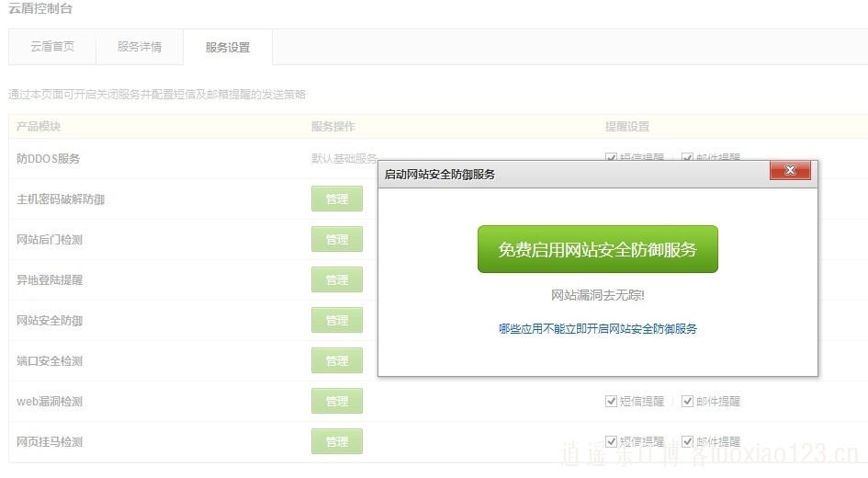Open link 哪些应用不能立即开启网站安全防御服务

coord(597,329)
